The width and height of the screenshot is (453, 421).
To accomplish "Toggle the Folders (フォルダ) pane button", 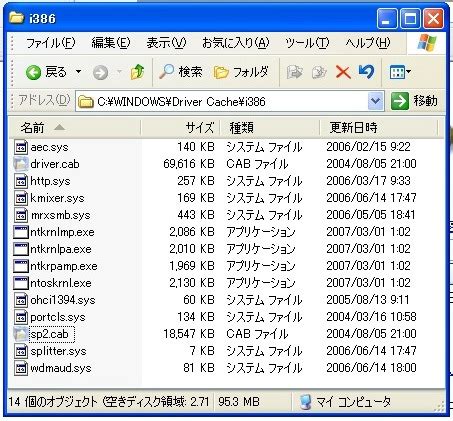I will click(x=241, y=72).
